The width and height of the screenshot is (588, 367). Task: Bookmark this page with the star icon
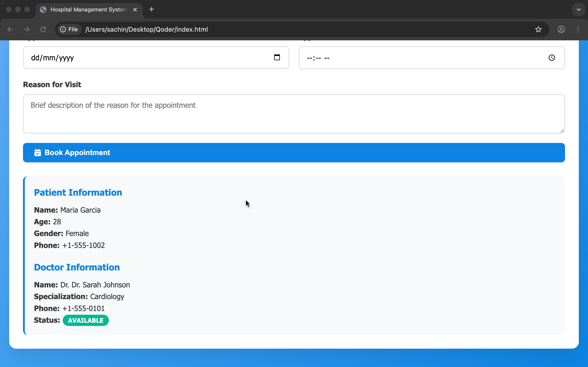click(538, 29)
